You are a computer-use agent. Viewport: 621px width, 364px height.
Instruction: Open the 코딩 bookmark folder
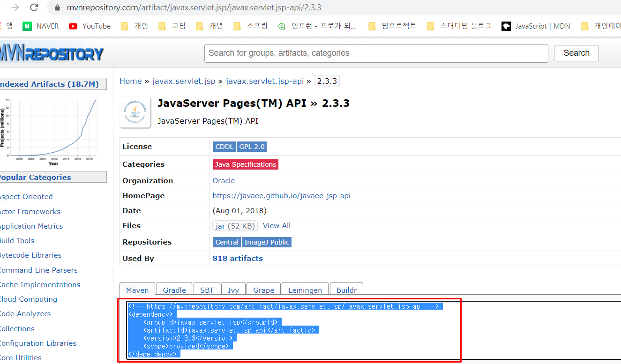(172, 26)
